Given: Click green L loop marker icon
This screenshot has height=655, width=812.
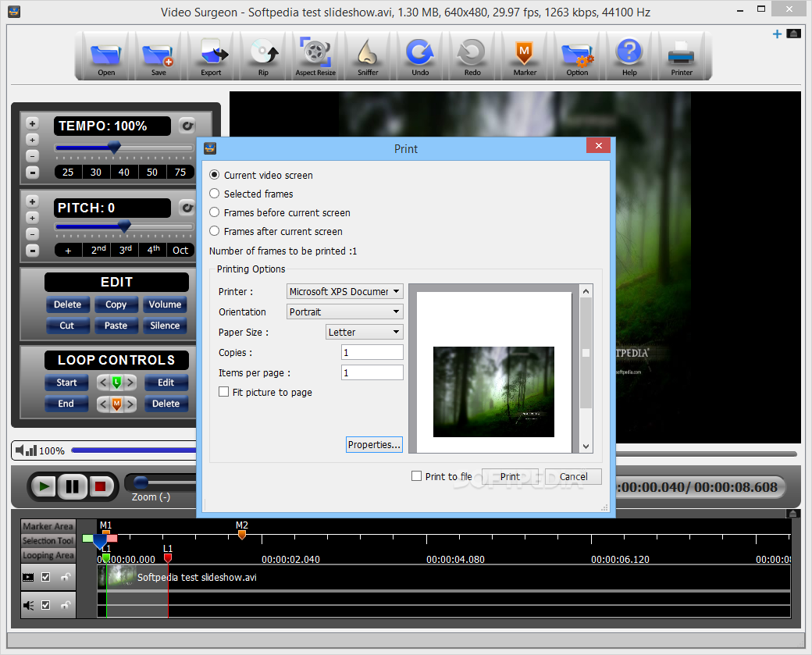Looking at the screenshot, I should 116,383.
